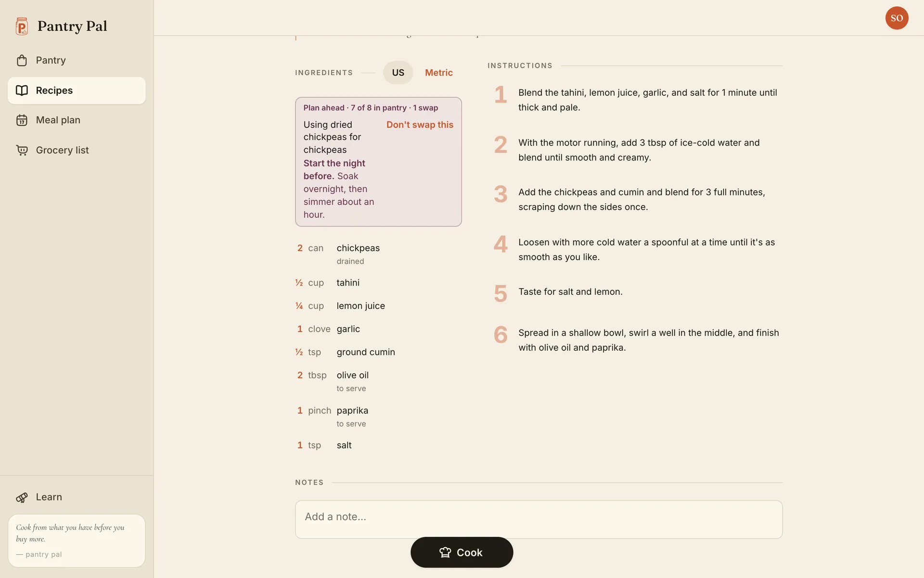Select the garlic ingredient row
The height and width of the screenshot is (578, 924).
pos(378,329)
